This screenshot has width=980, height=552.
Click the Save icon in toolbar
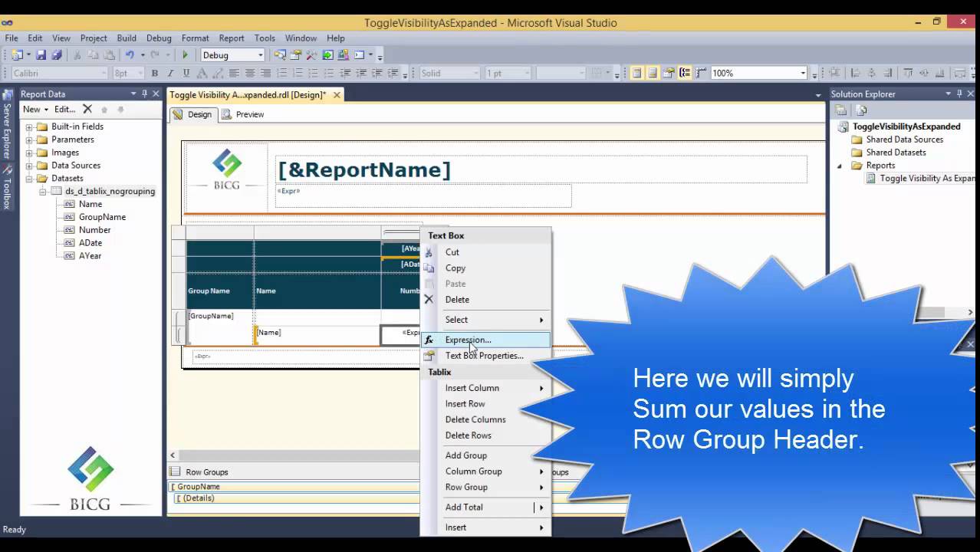click(41, 55)
